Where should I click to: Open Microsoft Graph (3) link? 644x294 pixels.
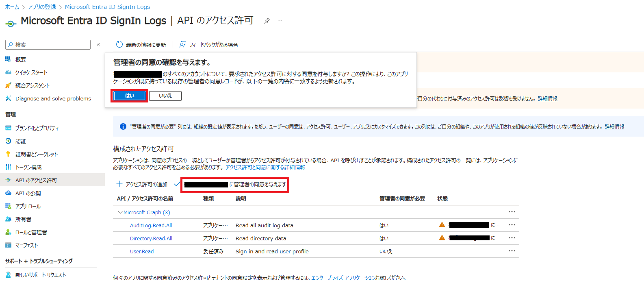(x=147, y=212)
